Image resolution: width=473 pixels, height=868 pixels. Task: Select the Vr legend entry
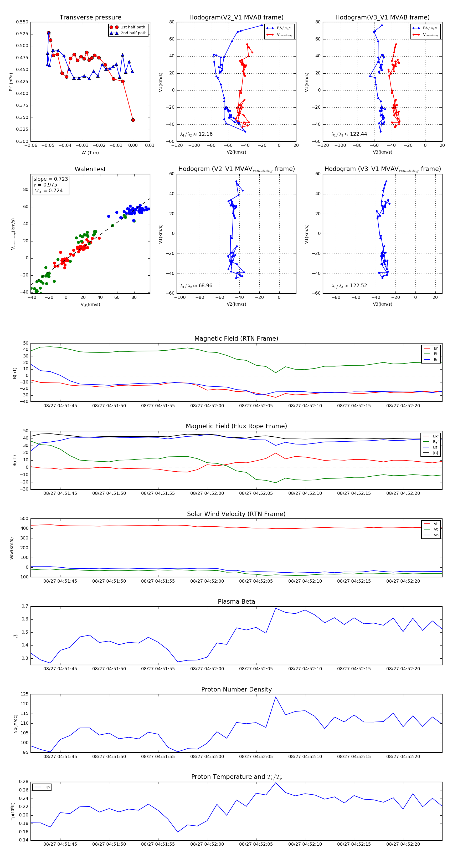[431, 524]
